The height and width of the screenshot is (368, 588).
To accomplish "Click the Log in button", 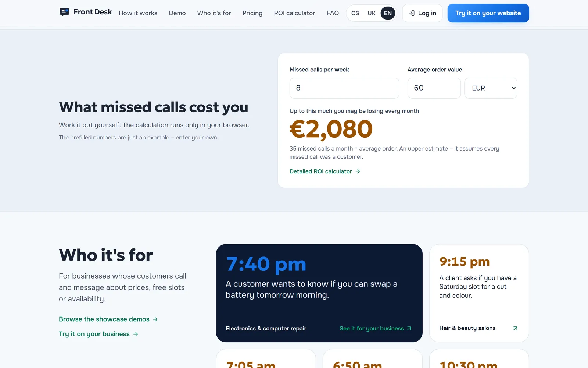I will point(422,13).
